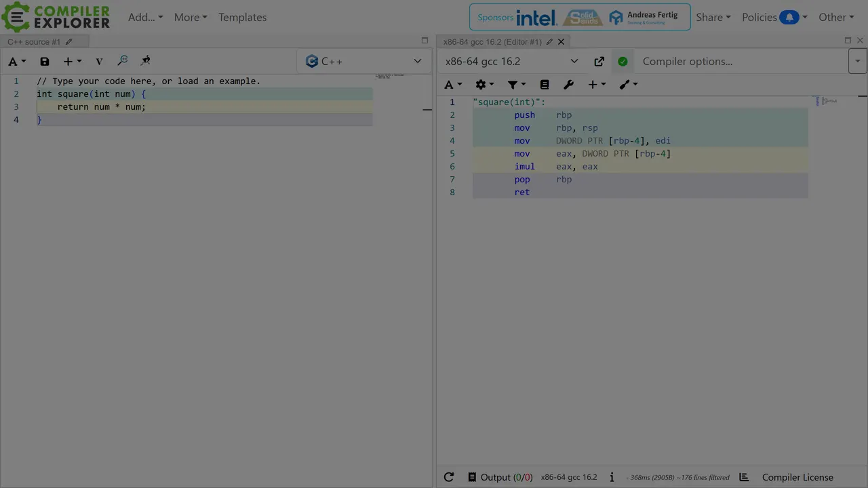The image size is (868, 488).
Task: Show compiler info via the i icon
Action: (x=612, y=477)
